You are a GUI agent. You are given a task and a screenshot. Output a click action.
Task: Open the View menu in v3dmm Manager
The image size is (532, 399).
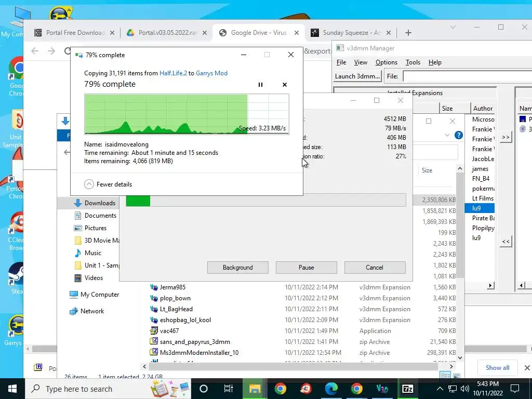tap(361, 62)
